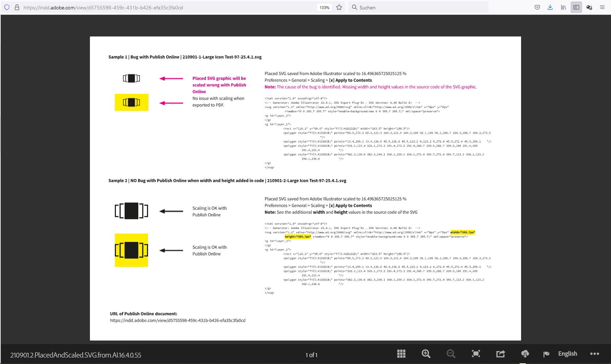611x364 pixels.
Task: Click 'No issue with scaling when exported to PDF' text
Action: click(x=218, y=102)
